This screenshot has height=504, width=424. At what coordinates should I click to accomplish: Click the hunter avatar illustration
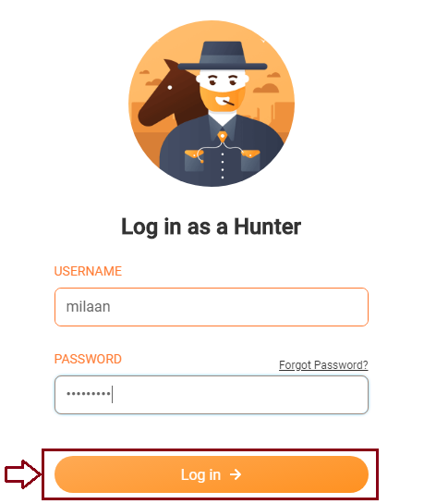[212, 104]
